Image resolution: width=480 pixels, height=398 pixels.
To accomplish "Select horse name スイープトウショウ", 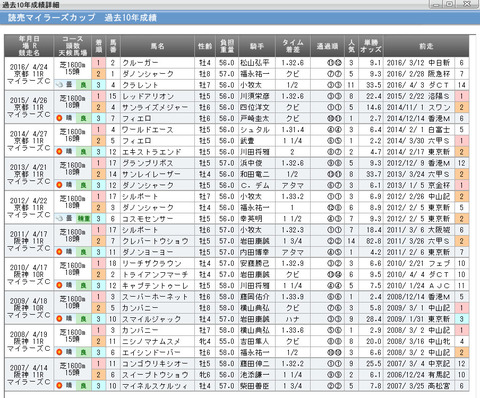I will point(155,375).
